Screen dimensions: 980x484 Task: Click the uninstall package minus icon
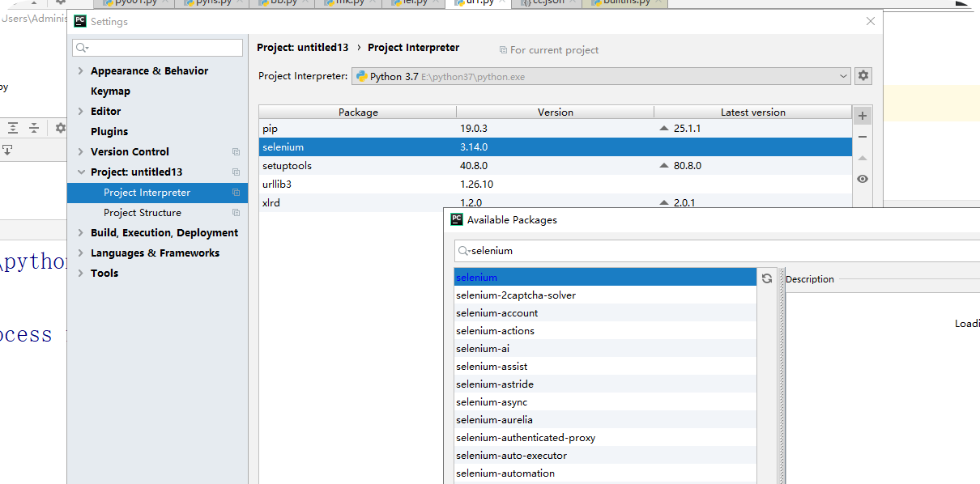pos(863,137)
